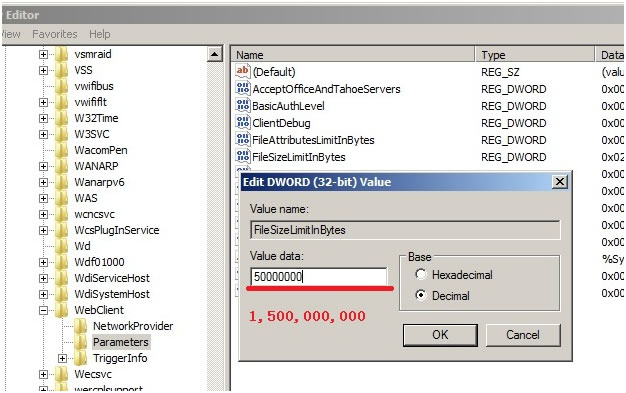Click the vwifibus folder icon
Image resolution: width=626 pixels, height=393 pixels.
click(61, 86)
